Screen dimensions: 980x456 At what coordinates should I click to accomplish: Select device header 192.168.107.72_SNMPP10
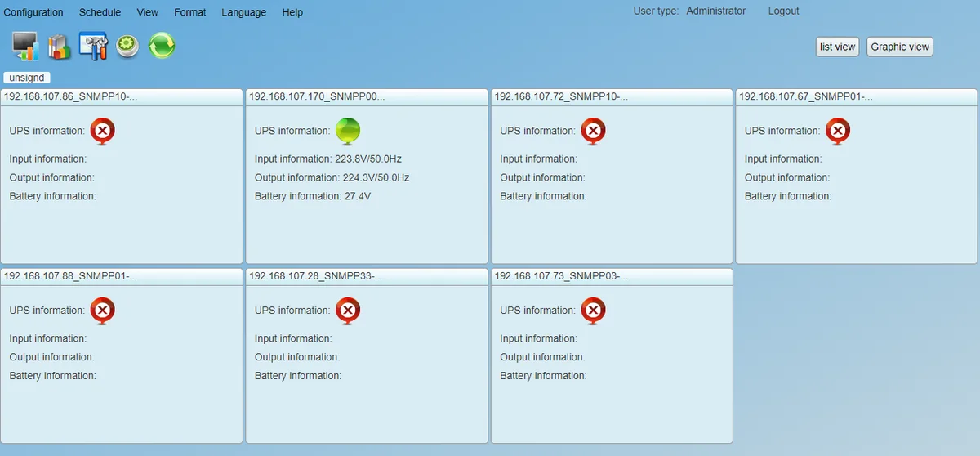pos(612,96)
